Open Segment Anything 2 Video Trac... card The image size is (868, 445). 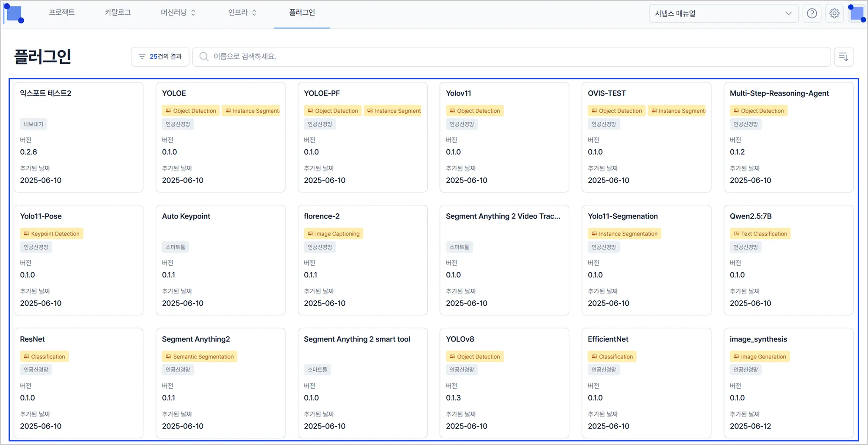(504, 260)
